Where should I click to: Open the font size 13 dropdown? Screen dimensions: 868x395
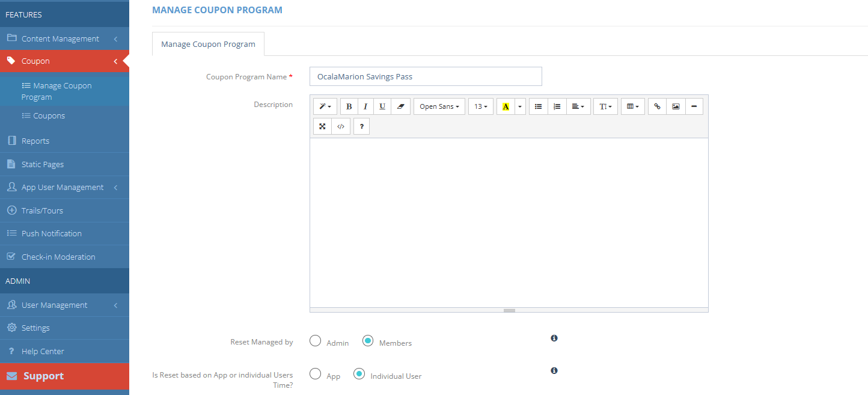click(481, 106)
